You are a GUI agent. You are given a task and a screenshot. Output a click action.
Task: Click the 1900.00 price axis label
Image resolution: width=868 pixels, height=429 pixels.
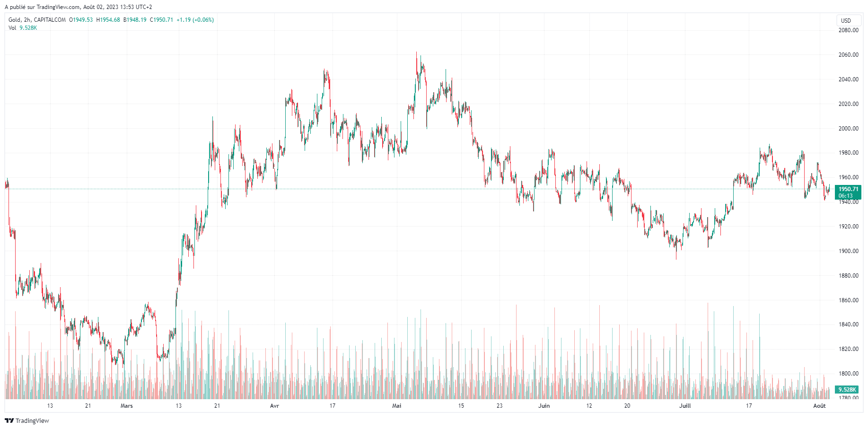tap(849, 251)
